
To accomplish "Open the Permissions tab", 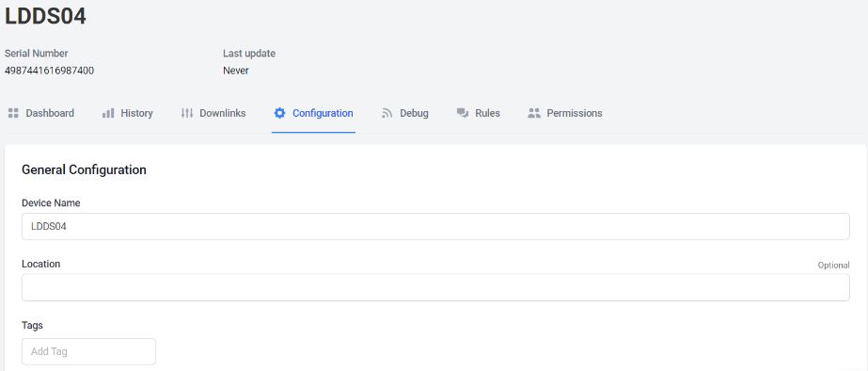I will (x=565, y=113).
